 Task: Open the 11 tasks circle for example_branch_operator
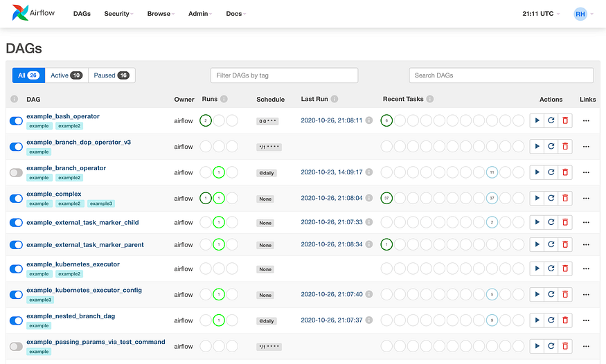tap(492, 172)
